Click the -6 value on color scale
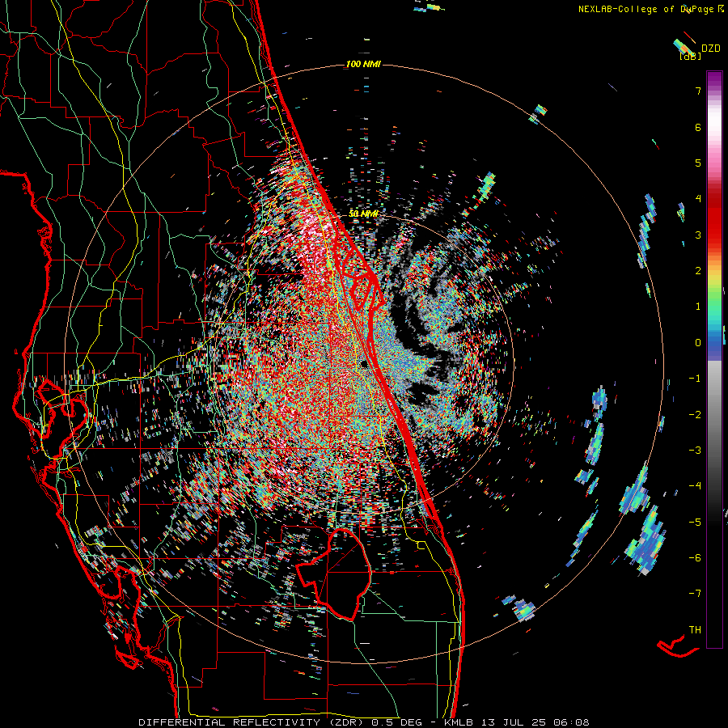This screenshot has width=728, height=728. click(x=695, y=557)
